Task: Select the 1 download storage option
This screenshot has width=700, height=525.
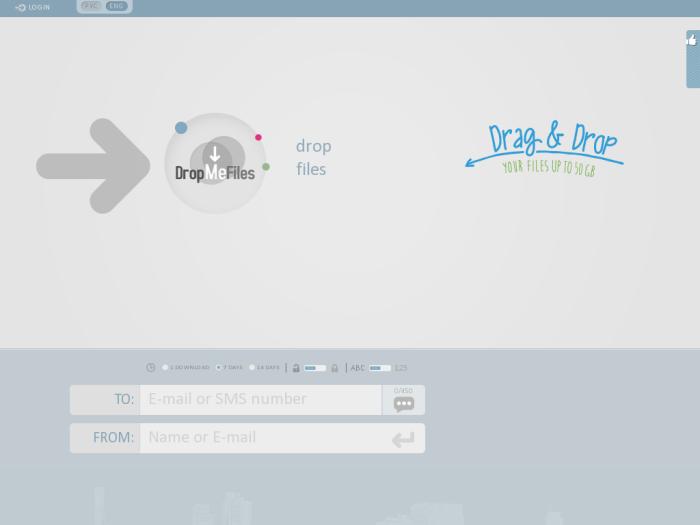Action: point(186,367)
